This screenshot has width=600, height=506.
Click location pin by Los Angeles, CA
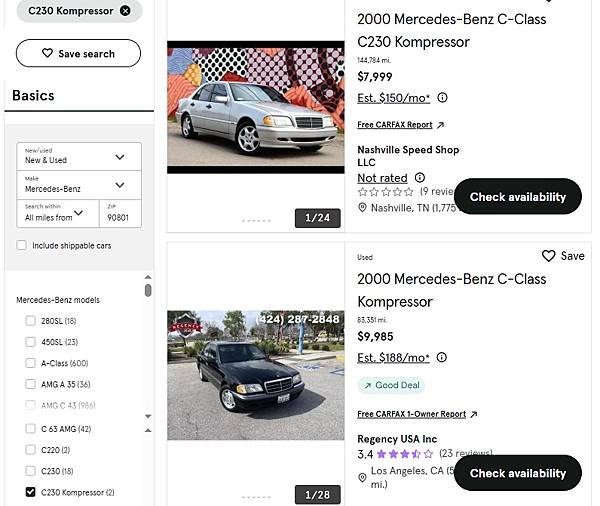(x=362, y=477)
